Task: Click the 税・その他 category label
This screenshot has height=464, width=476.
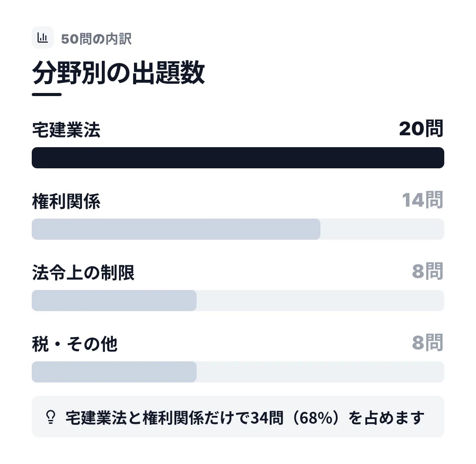Action: pos(74,344)
